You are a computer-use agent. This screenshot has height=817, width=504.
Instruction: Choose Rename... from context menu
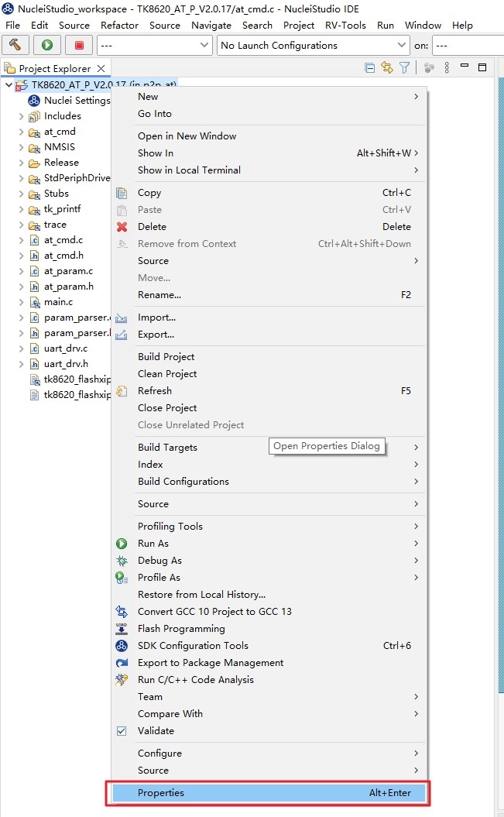pos(269,295)
